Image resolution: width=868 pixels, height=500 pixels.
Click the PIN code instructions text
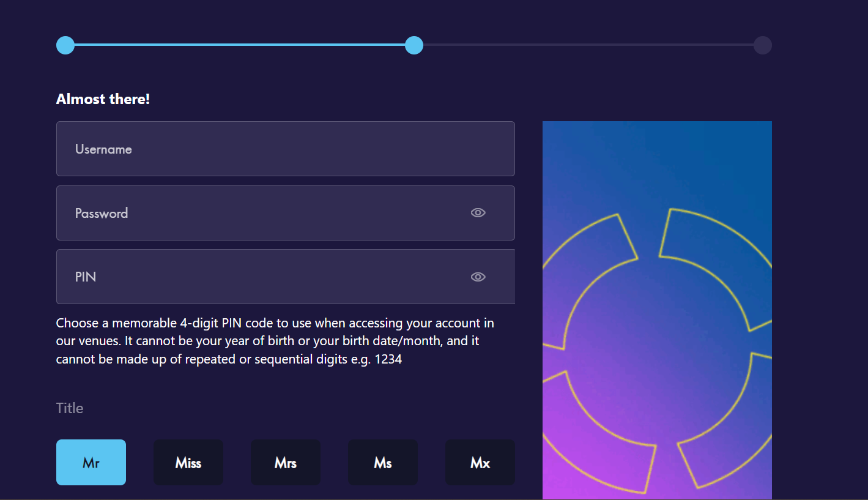(x=275, y=341)
